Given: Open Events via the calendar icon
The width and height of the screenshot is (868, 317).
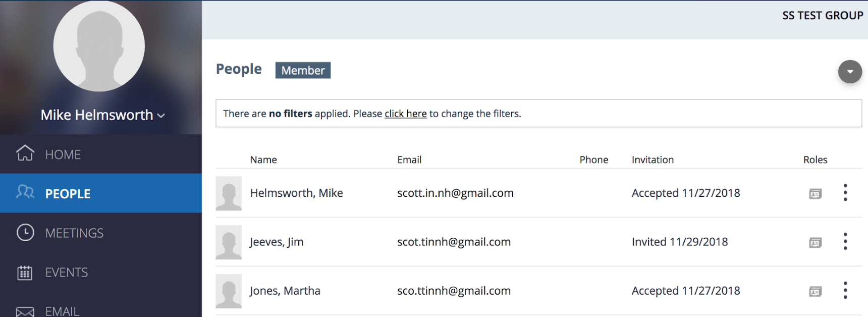Looking at the screenshot, I should (25, 273).
